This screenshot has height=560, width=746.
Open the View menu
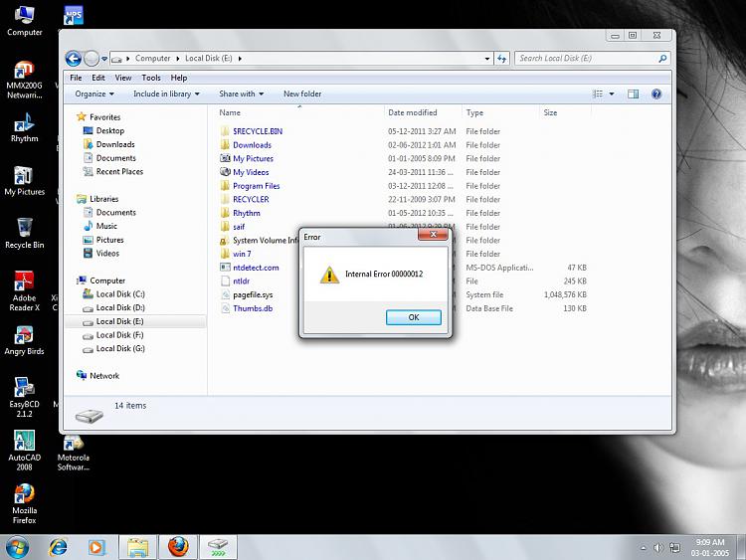tap(122, 78)
